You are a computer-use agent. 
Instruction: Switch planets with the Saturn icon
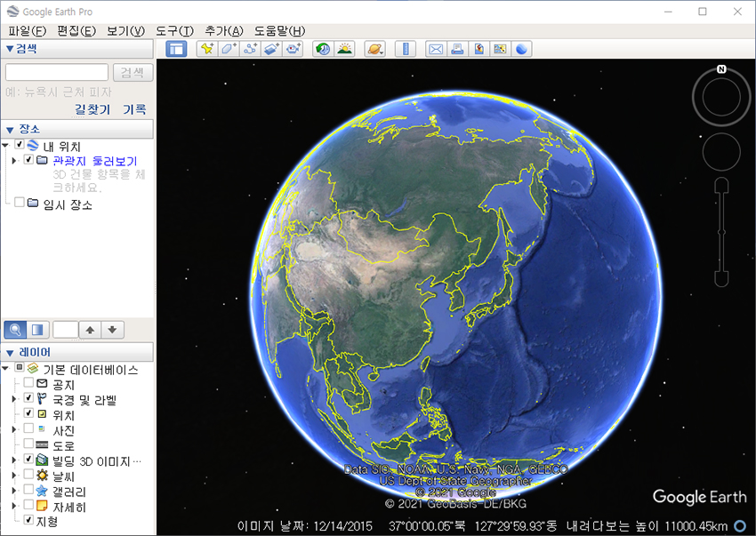click(374, 49)
